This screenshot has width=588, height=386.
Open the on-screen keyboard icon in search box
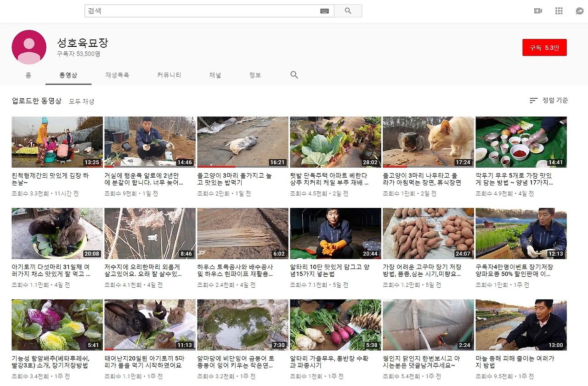(x=325, y=11)
